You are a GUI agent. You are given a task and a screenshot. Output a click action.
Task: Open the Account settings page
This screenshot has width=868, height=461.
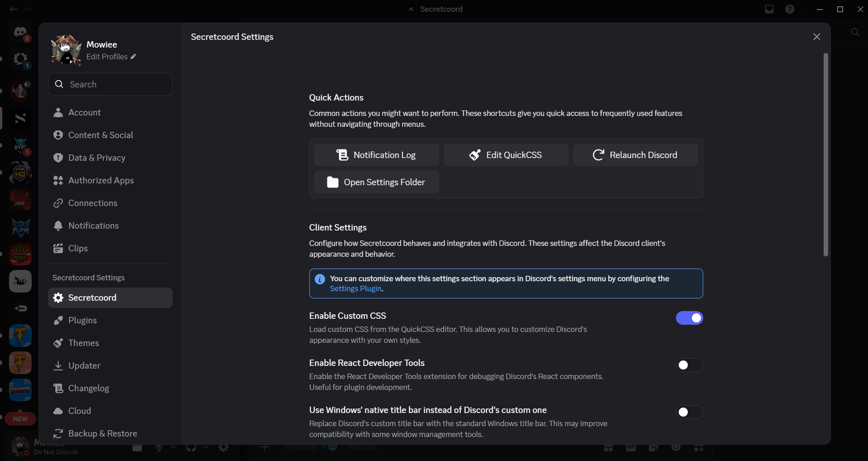click(110, 112)
